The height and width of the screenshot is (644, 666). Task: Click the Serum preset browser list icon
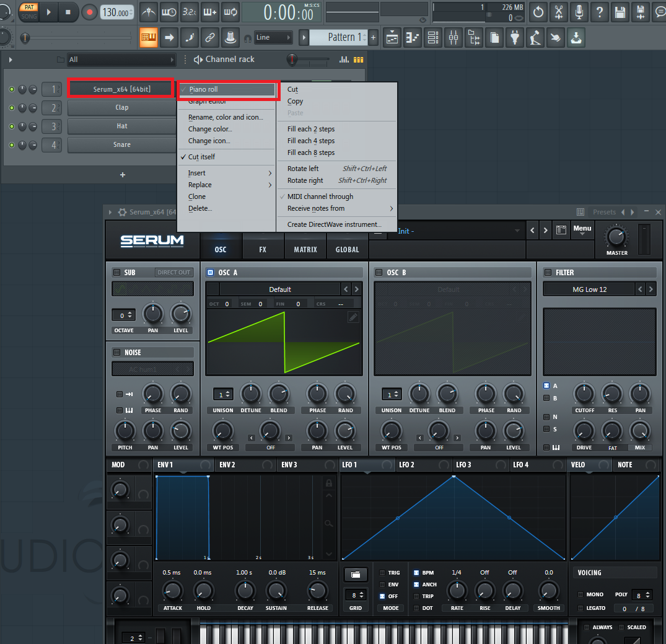561,230
